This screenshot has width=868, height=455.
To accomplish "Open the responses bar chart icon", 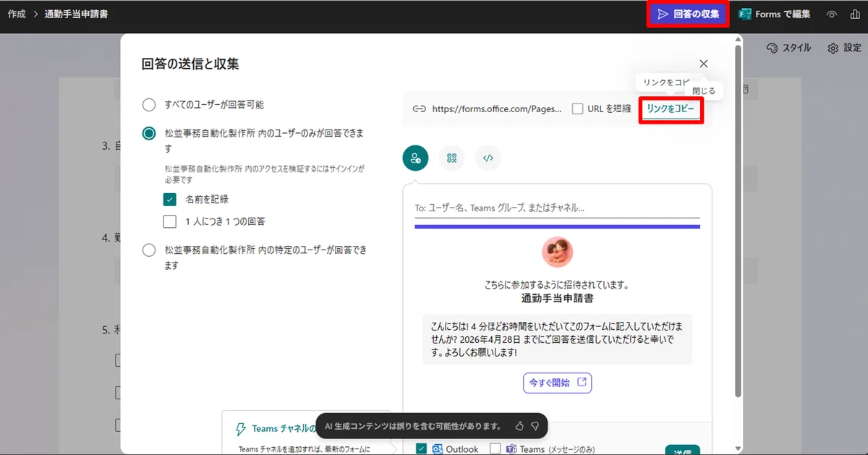I will click(x=855, y=14).
